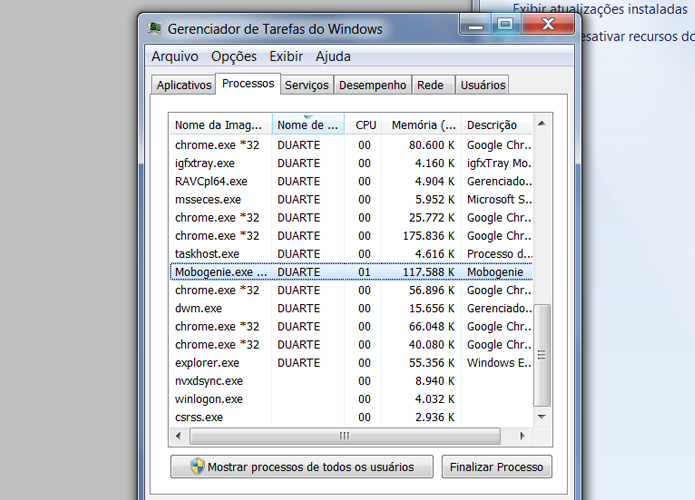Select the taskhost.exe process
Viewport: 695px width, 500px height.
pos(351,254)
